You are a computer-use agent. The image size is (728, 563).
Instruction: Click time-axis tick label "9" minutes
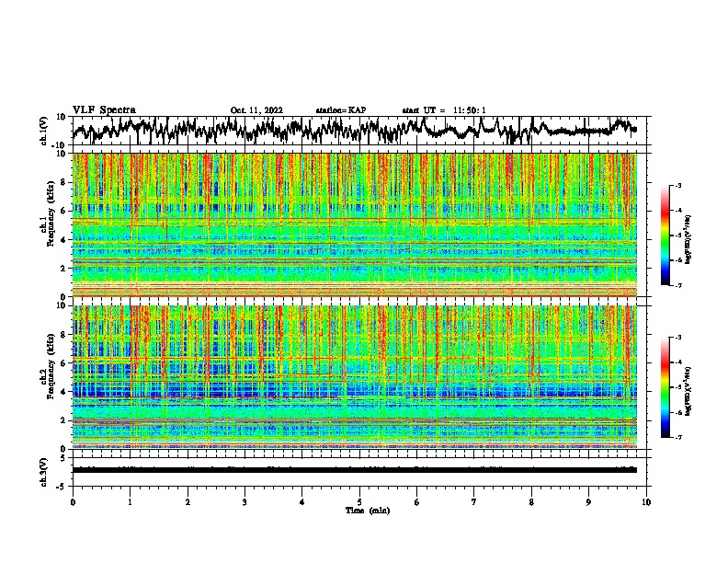[x=588, y=502]
